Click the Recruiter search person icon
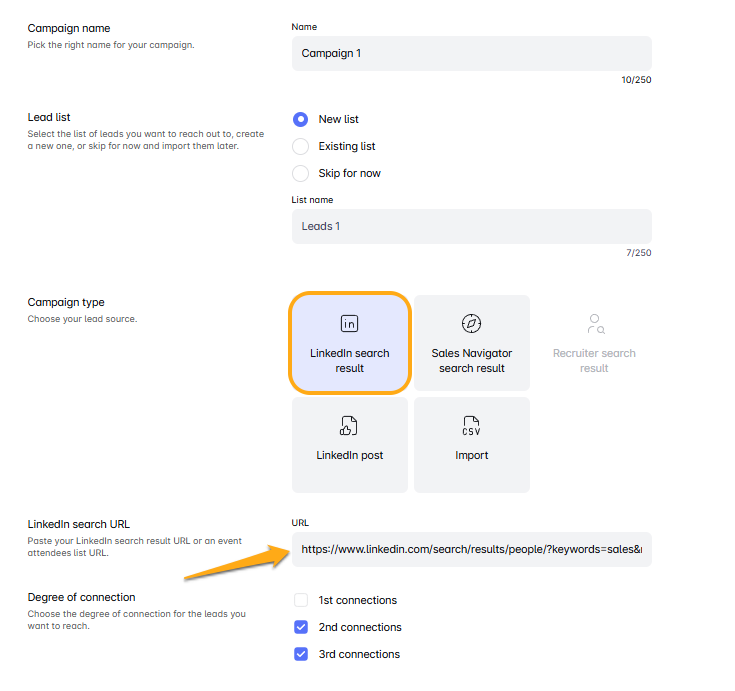 point(595,323)
